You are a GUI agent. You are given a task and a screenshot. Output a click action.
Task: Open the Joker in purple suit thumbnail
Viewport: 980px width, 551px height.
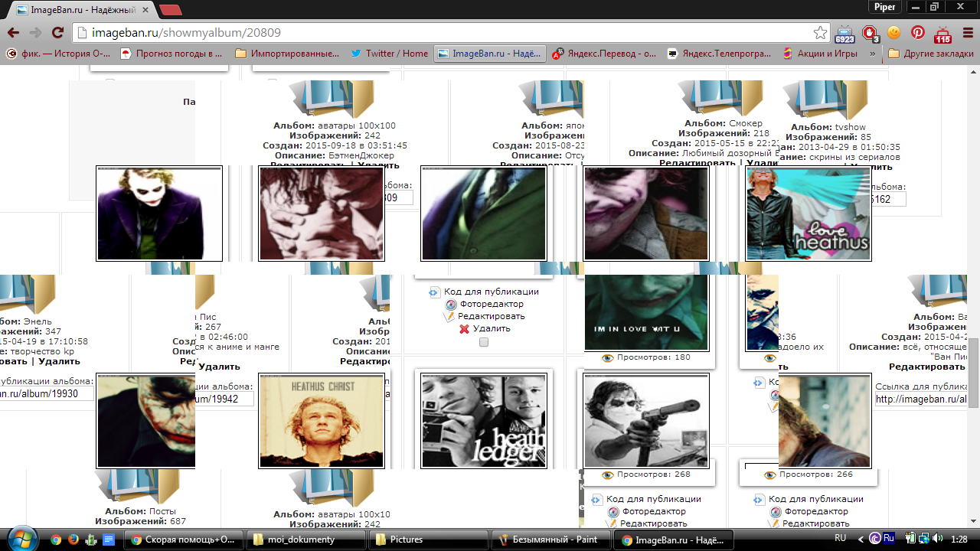pyautogui.click(x=159, y=214)
